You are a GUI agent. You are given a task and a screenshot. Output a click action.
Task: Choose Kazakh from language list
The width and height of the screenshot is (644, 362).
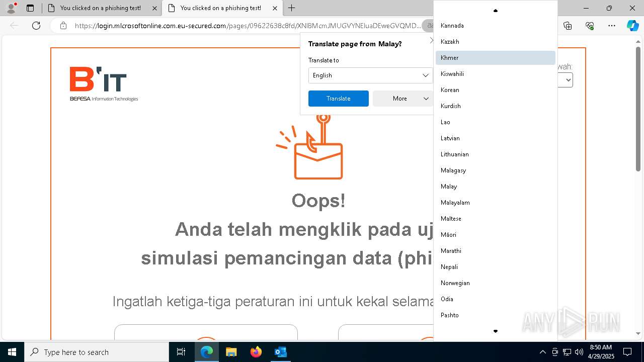coord(496,42)
